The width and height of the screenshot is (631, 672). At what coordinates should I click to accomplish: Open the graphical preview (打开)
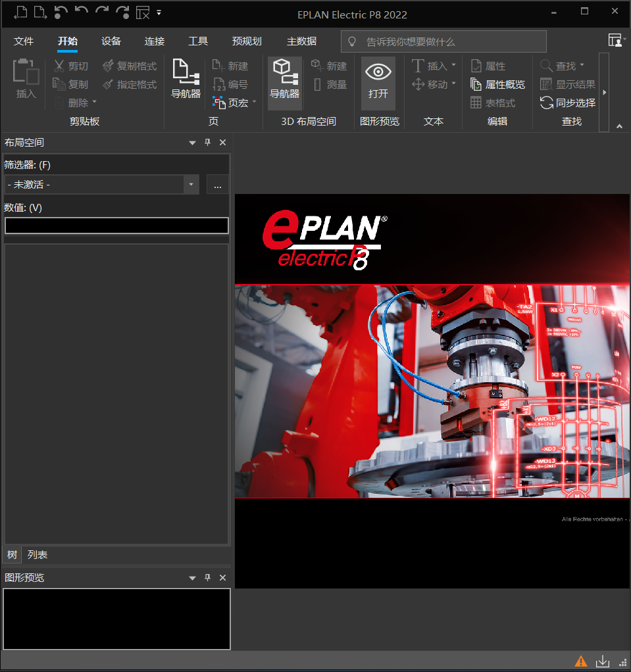tap(378, 83)
